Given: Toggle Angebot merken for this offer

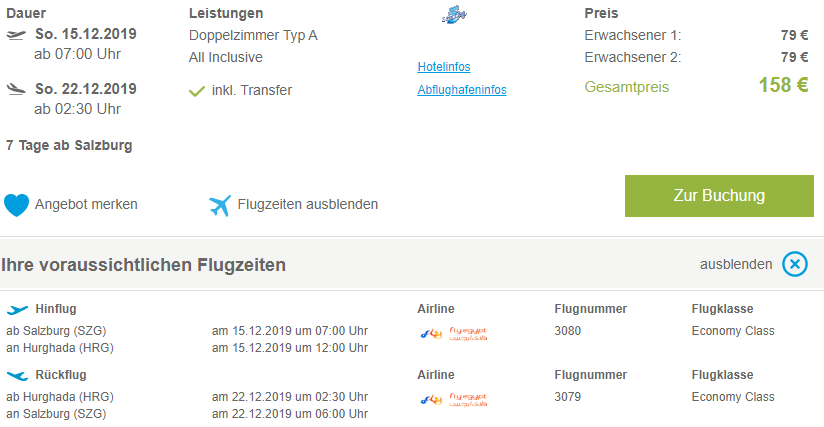Looking at the screenshot, I should [x=86, y=204].
